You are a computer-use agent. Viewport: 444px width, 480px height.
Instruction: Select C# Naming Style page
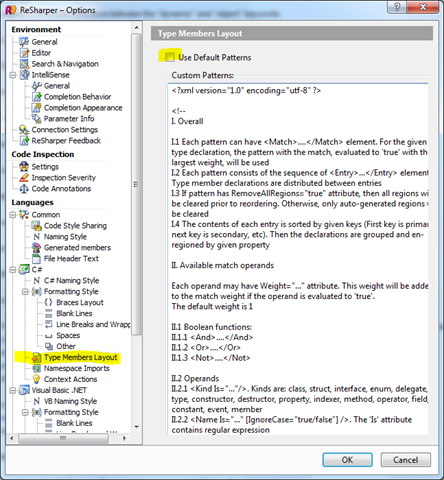coord(71,281)
